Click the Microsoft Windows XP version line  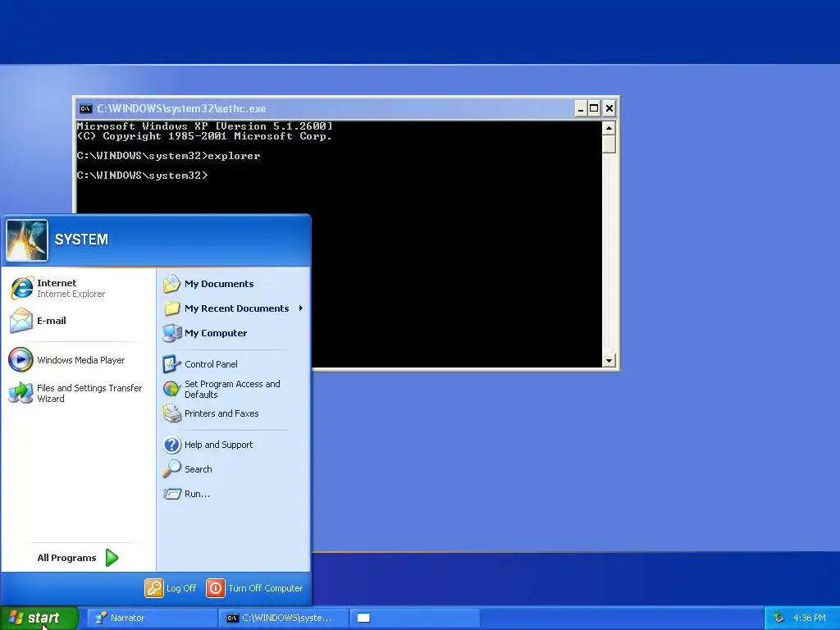[204, 126]
